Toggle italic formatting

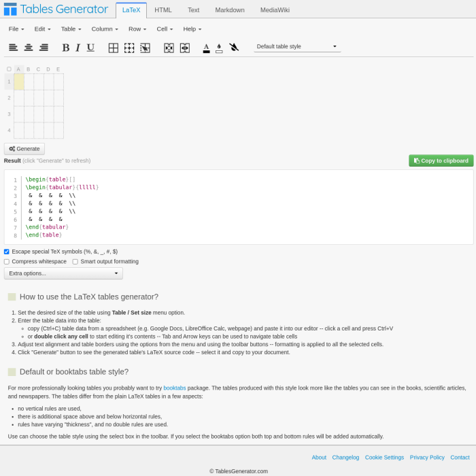coord(78,48)
